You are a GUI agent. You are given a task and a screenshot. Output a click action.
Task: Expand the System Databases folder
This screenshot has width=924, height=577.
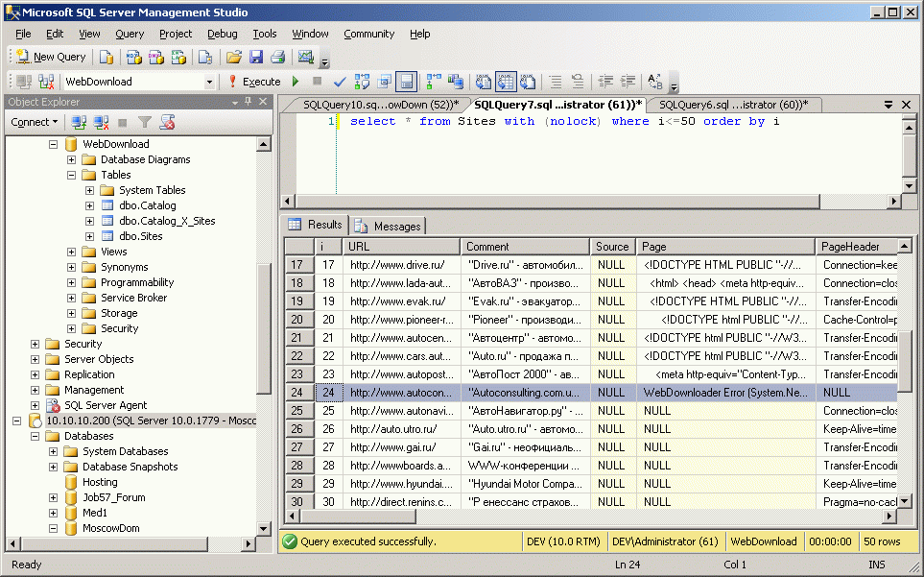pos(53,451)
